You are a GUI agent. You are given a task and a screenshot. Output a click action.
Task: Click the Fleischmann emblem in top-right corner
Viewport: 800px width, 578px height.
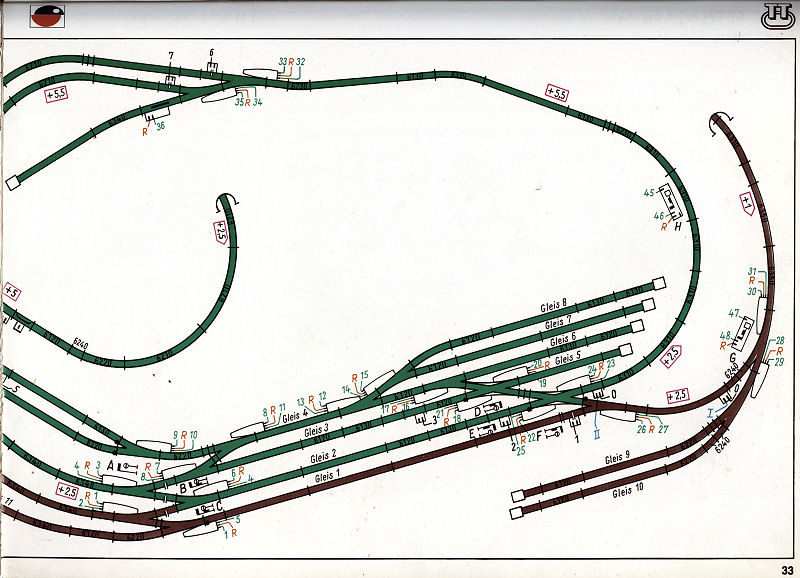pyautogui.click(x=773, y=16)
